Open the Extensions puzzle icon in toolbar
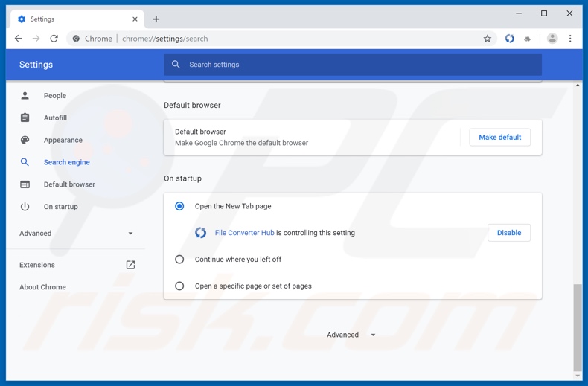This screenshot has width=588, height=386. tap(528, 39)
